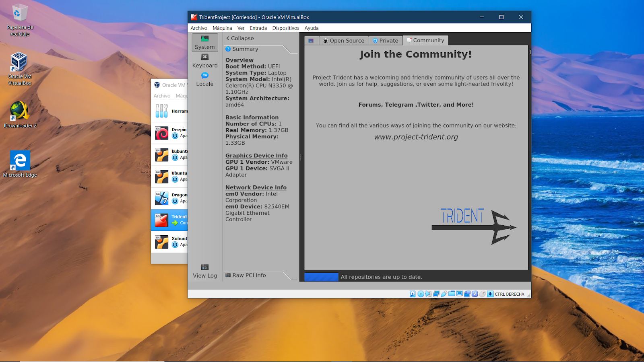Click the 'Join the Community!' heading
This screenshot has width=644, height=362.
[416, 54]
